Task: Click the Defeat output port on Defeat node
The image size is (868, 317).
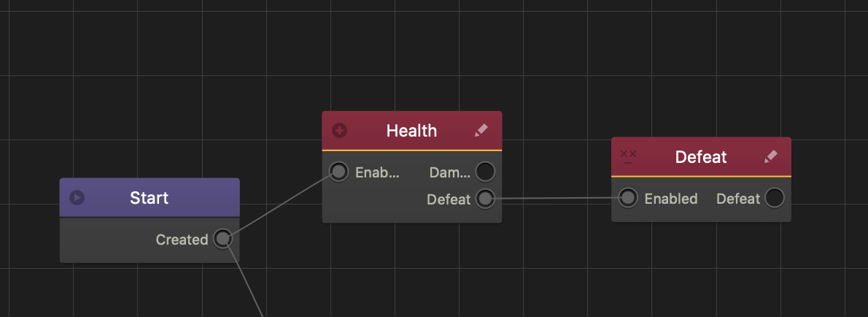Action: (x=775, y=198)
